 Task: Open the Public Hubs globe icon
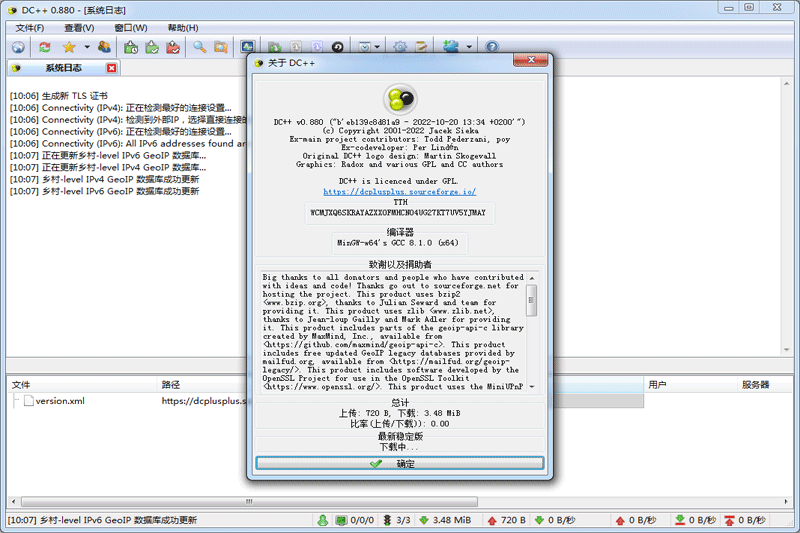18,47
